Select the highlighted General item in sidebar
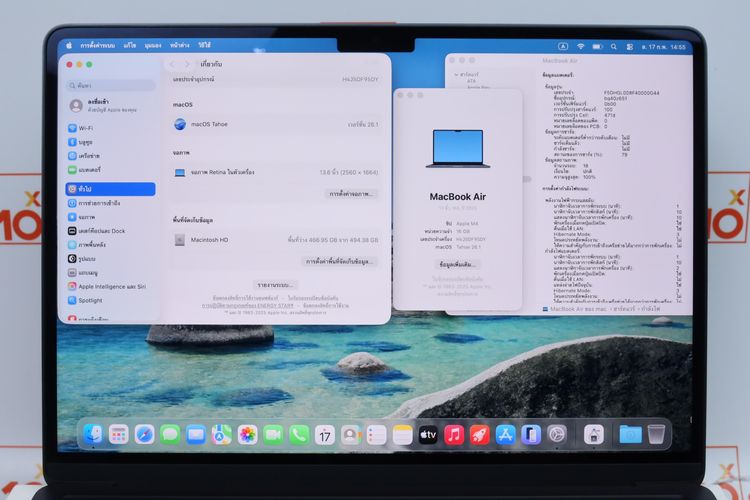This screenshot has width=750, height=500. [110, 189]
